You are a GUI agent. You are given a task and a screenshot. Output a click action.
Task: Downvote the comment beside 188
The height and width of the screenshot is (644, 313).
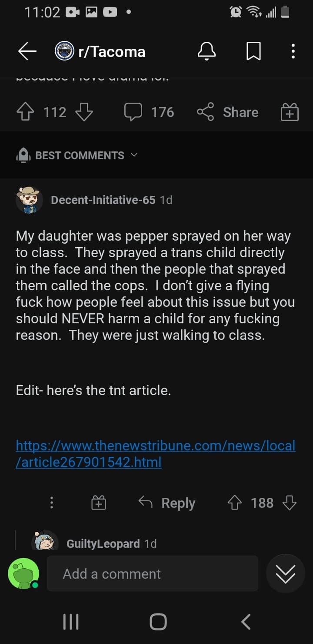290,503
